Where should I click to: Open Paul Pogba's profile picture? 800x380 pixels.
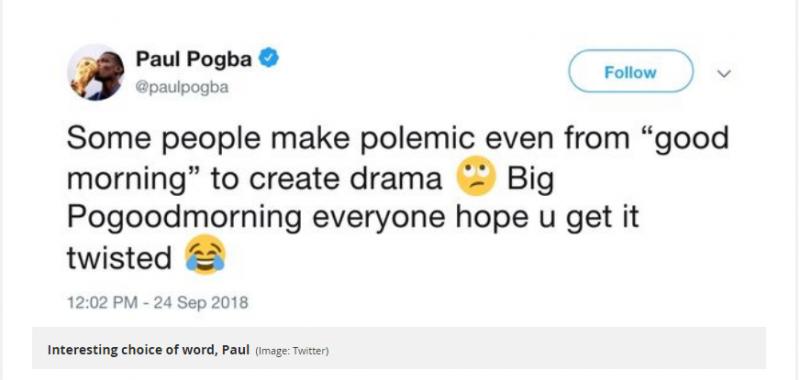click(x=95, y=72)
